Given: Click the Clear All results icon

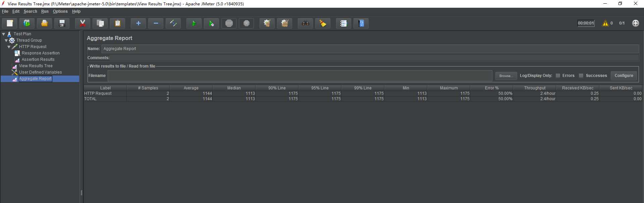Looking at the screenshot, I should (284, 23).
